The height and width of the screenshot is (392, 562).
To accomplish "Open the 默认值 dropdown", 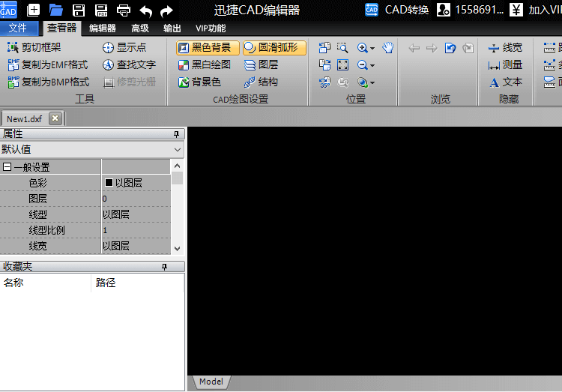I will 178,150.
